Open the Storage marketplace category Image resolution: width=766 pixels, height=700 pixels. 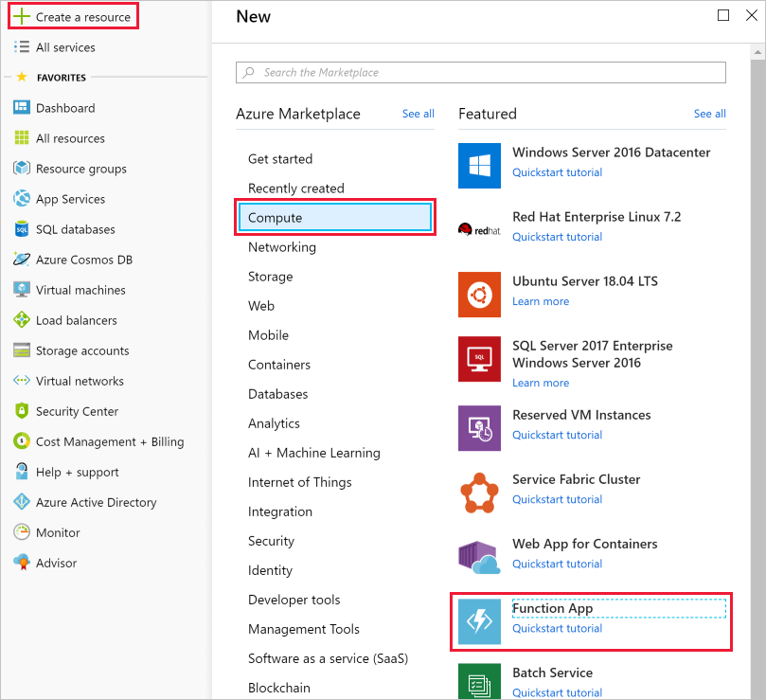270,277
